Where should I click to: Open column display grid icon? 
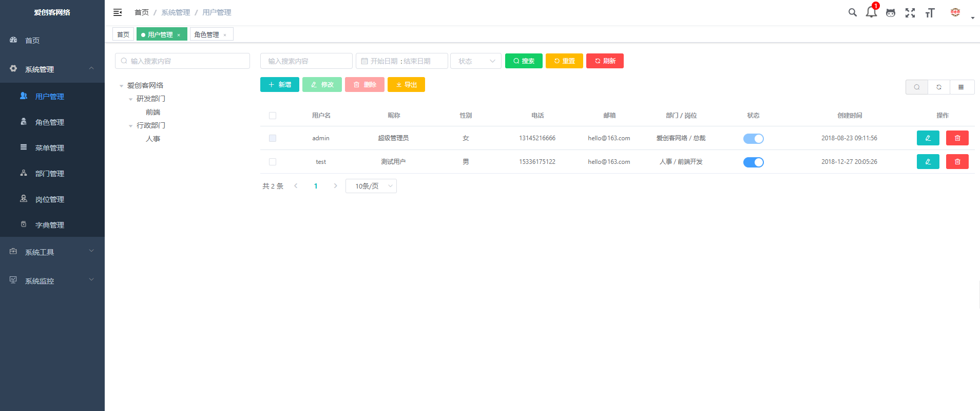(961, 87)
